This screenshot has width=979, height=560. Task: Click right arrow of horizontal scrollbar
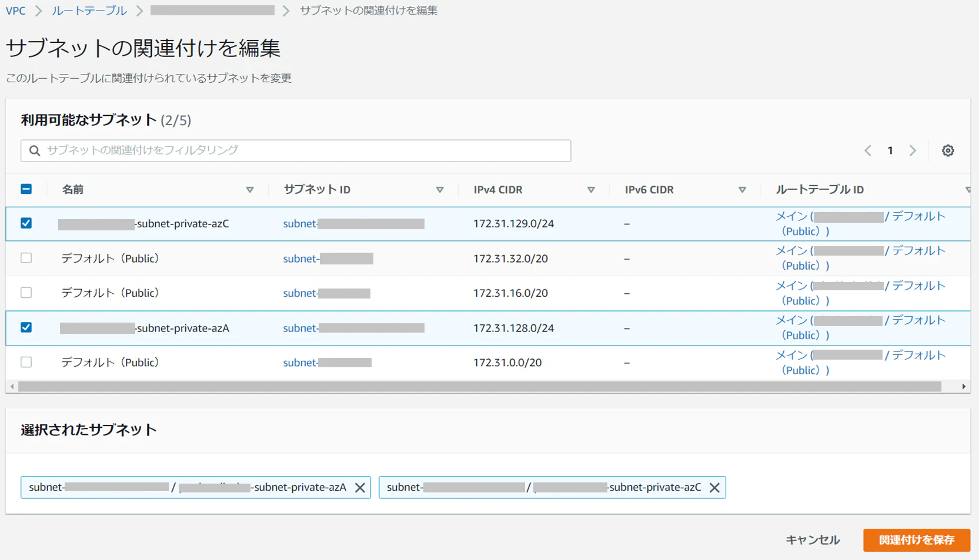[964, 387]
